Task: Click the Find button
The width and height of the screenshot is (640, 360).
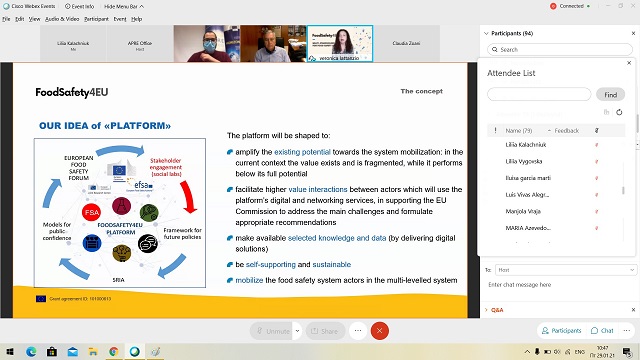Action: (x=610, y=95)
